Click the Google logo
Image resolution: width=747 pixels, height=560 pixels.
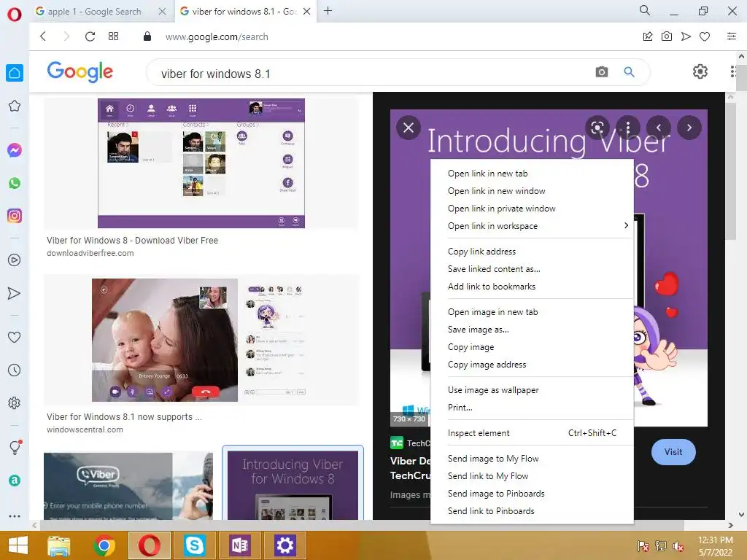pos(80,72)
